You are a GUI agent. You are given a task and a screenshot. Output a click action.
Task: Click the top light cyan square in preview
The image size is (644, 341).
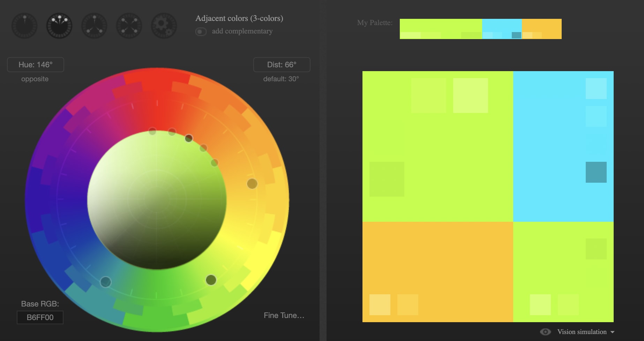596,89
